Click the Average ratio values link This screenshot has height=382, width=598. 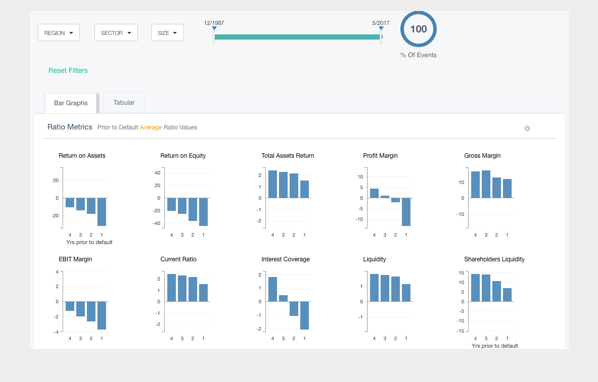click(x=151, y=127)
